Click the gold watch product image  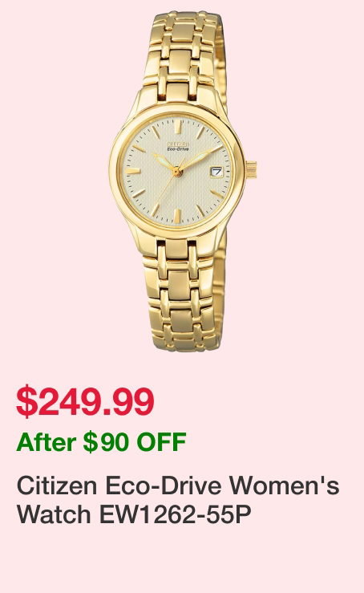(x=183, y=181)
